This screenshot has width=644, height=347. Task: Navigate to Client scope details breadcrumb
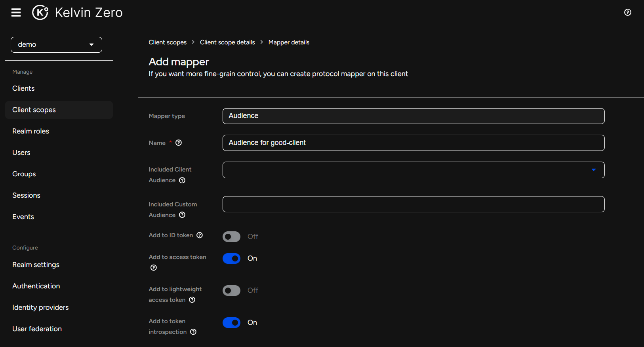pos(227,42)
